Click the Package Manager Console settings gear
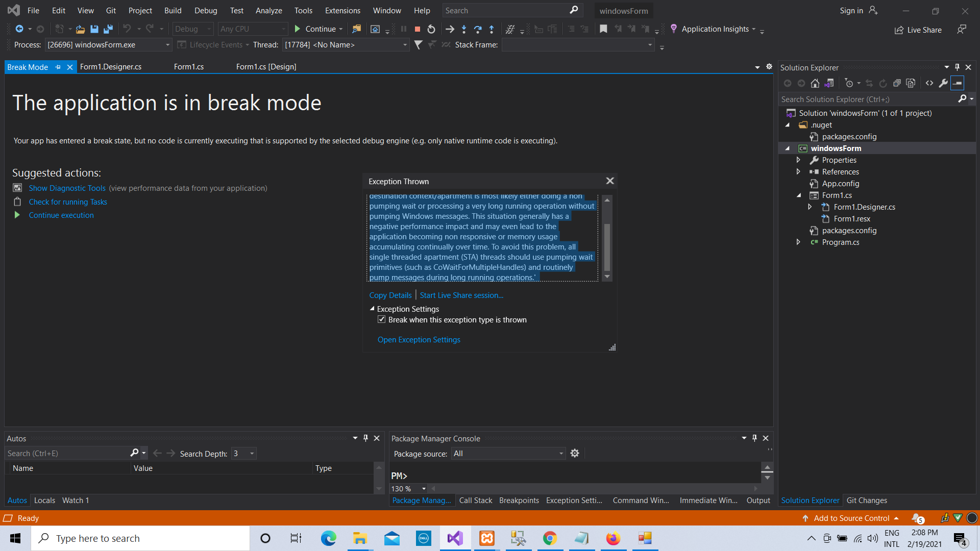Viewport: 980px width, 551px height. click(575, 454)
